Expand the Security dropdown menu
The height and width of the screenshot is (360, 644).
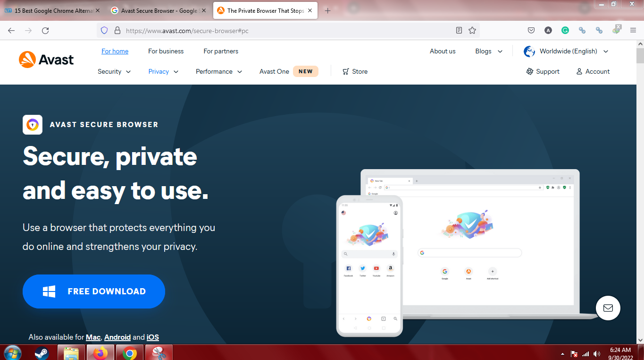point(114,71)
